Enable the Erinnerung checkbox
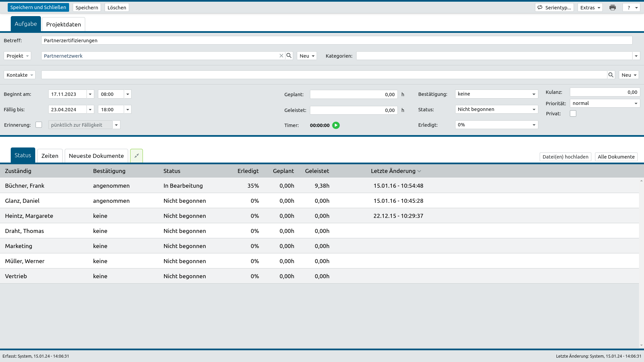The width and height of the screenshot is (644, 362). click(x=39, y=125)
